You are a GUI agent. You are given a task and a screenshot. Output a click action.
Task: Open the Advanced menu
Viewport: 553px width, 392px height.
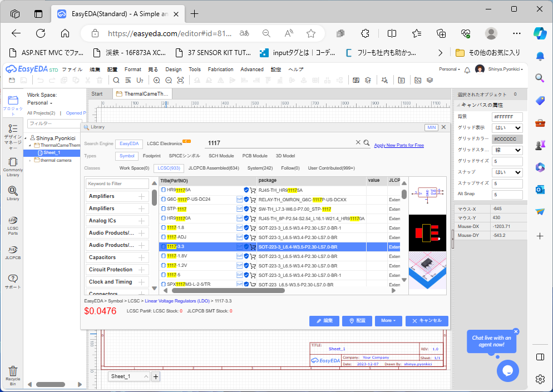point(252,70)
